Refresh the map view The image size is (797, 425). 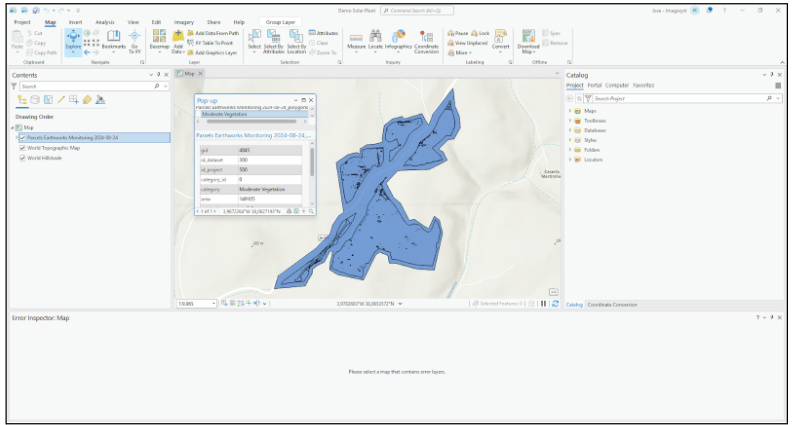[555, 303]
